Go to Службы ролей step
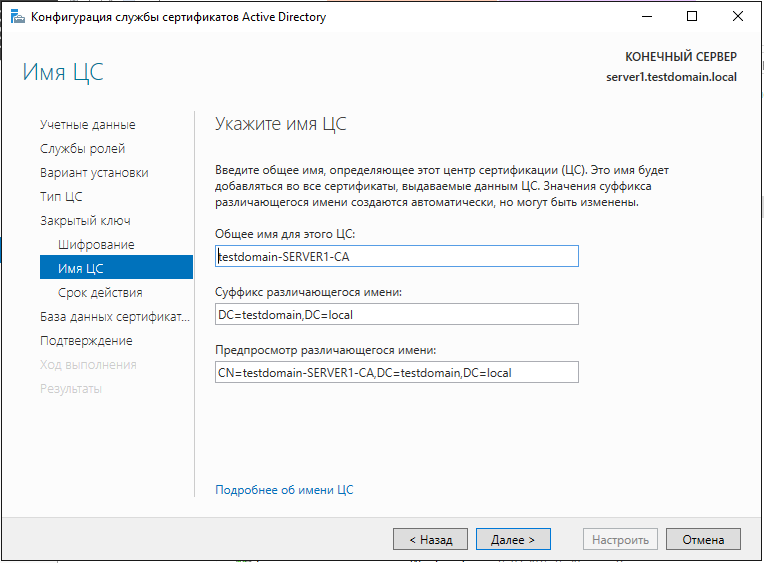This screenshot has height=563, width=764. pos(82,149)
